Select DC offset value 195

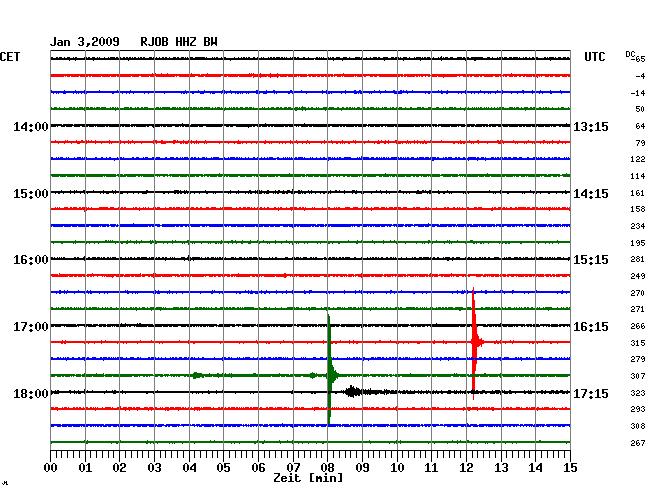tap(638, 243)
